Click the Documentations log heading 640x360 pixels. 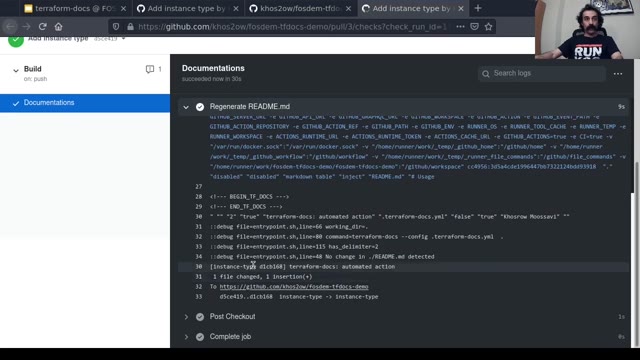coord(213,69)
